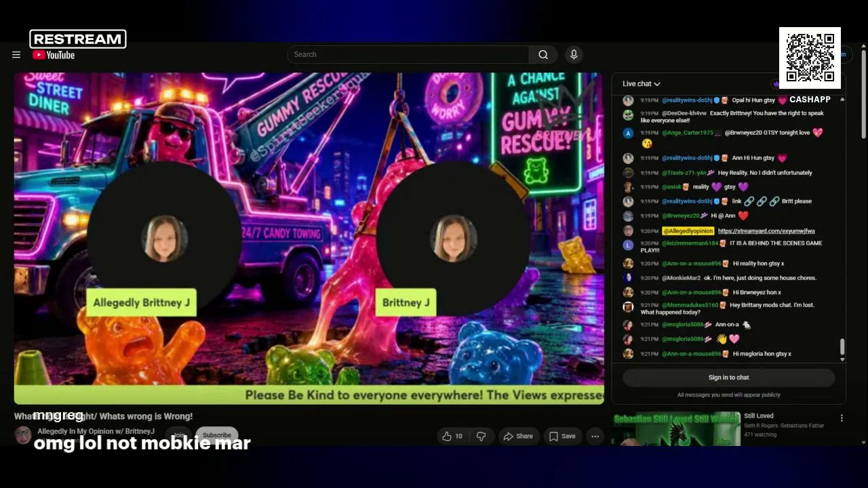This screenshot has height=488, width=868.
Task: Click the blue 'A' avatar in chat
Action: [x=628, y=134]
